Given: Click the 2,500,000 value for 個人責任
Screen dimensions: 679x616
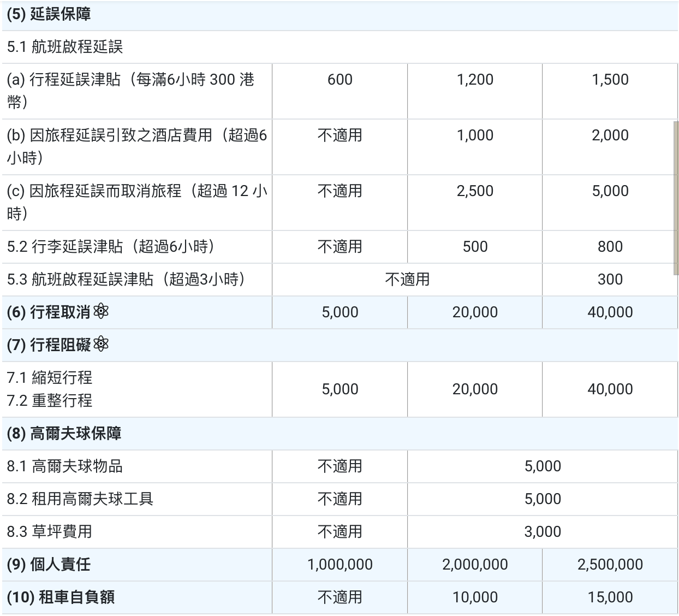Looking at the screenshot, I should [610, 565].
